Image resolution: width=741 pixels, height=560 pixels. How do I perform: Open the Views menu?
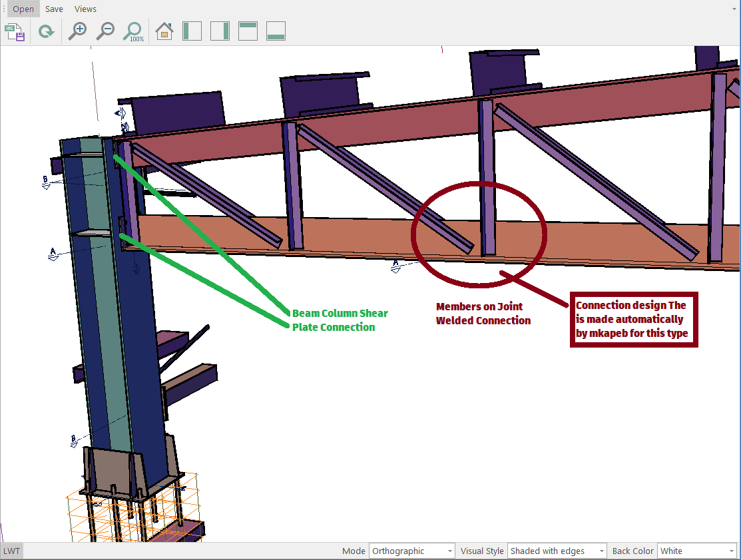tap(85, 9)
